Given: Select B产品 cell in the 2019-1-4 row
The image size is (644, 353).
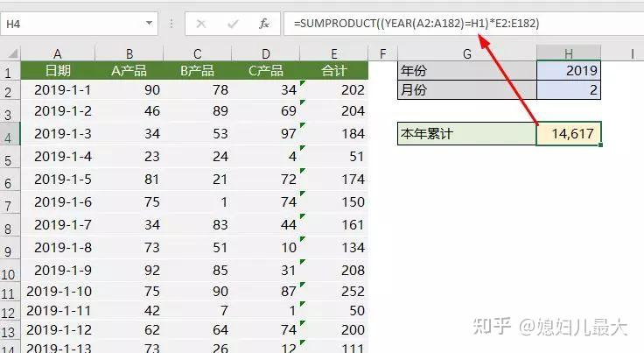Looking at the screenshot, I should pos(198,157).
